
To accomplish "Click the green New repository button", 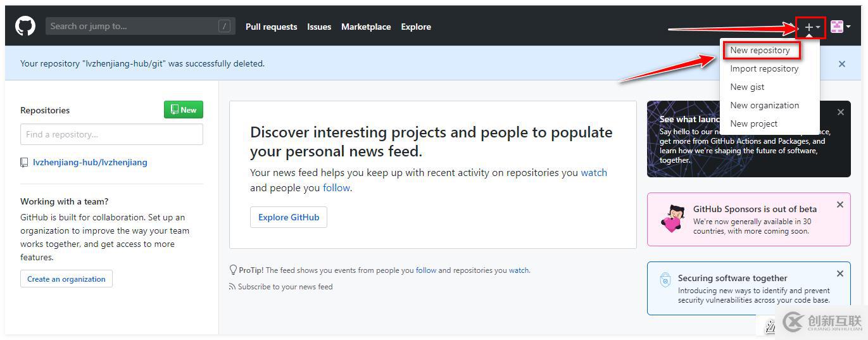I will tap(184, 110).
